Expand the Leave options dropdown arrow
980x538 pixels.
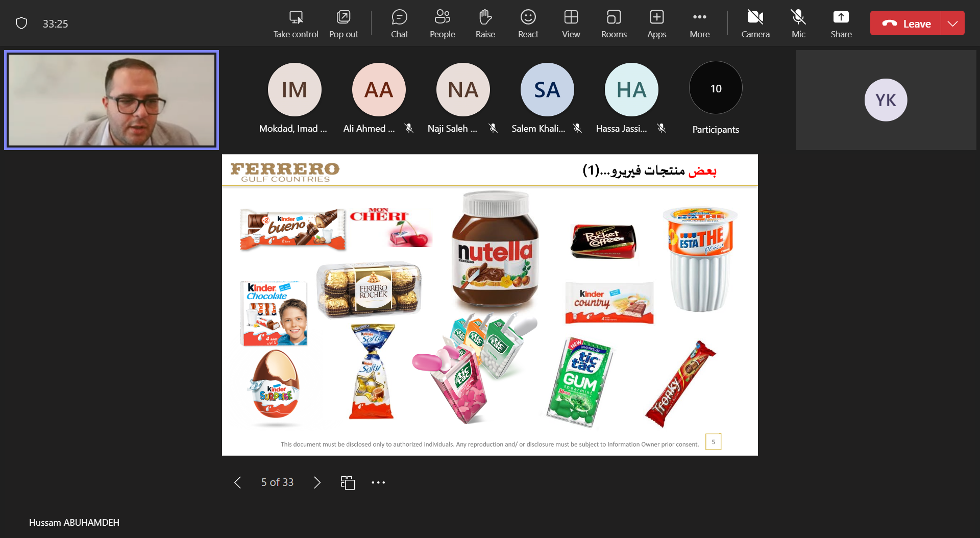(x=952, y=23)
